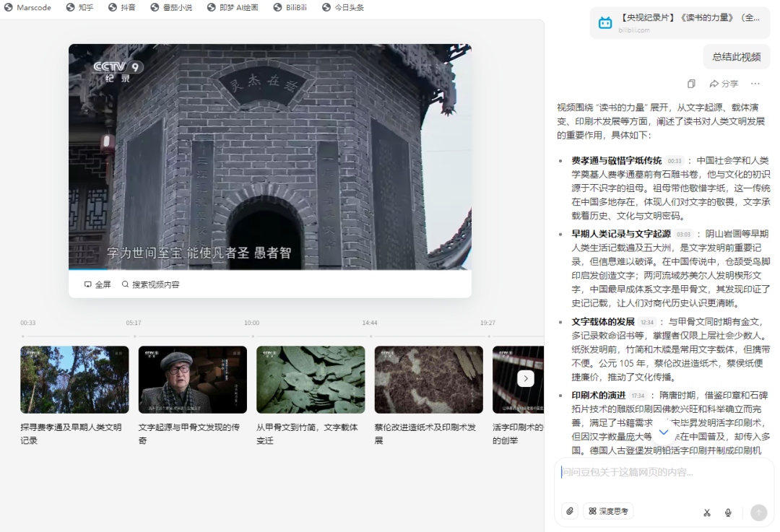The image size is (780, 532).
Task: Activate the microphone voice input icon
Action: tap(727, 512)
